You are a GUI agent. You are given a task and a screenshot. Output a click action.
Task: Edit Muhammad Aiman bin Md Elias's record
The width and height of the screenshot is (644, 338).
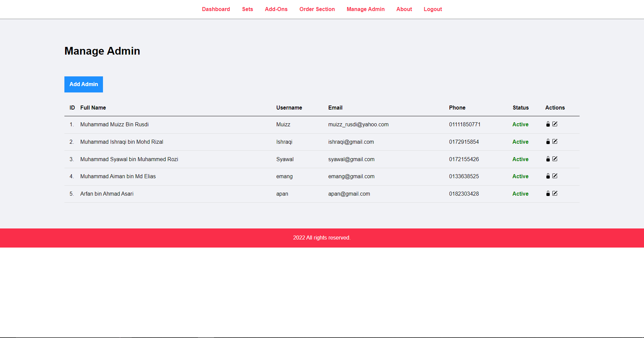coord(555,176)
